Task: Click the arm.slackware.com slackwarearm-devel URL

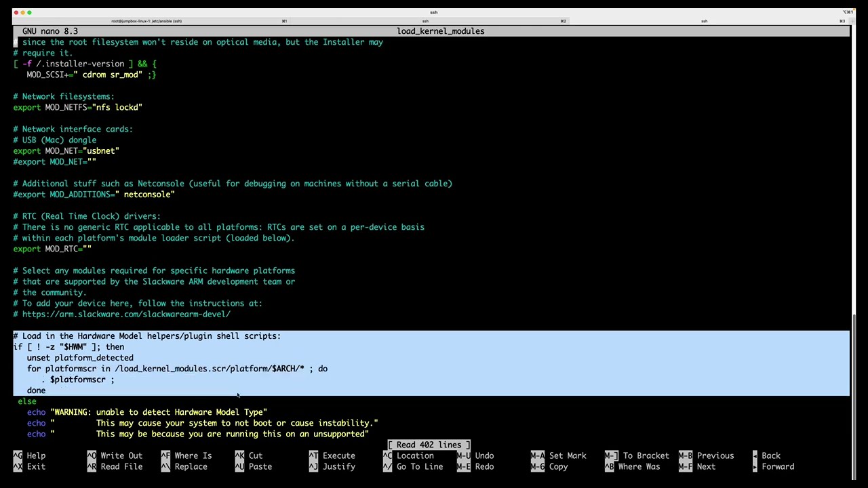Action: coord(126,314)
